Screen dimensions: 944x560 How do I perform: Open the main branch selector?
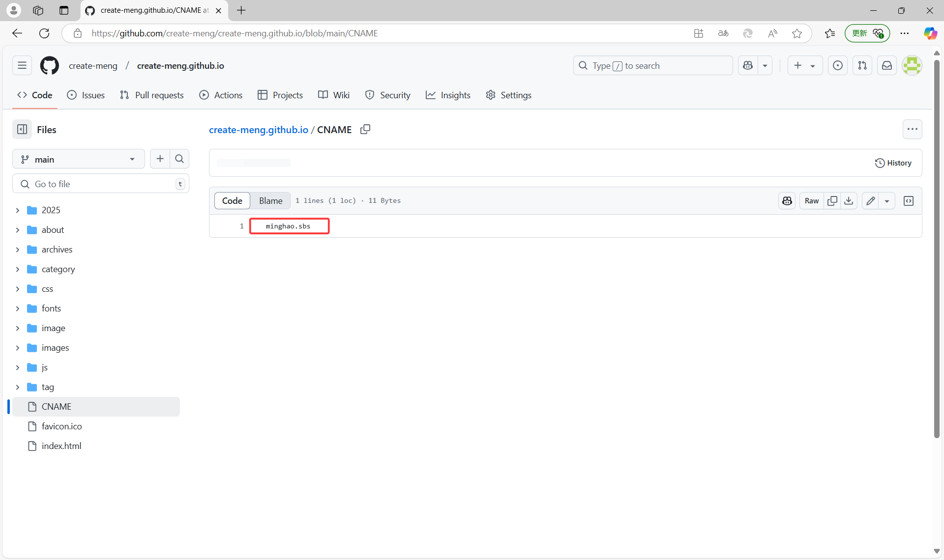point(78,159)
